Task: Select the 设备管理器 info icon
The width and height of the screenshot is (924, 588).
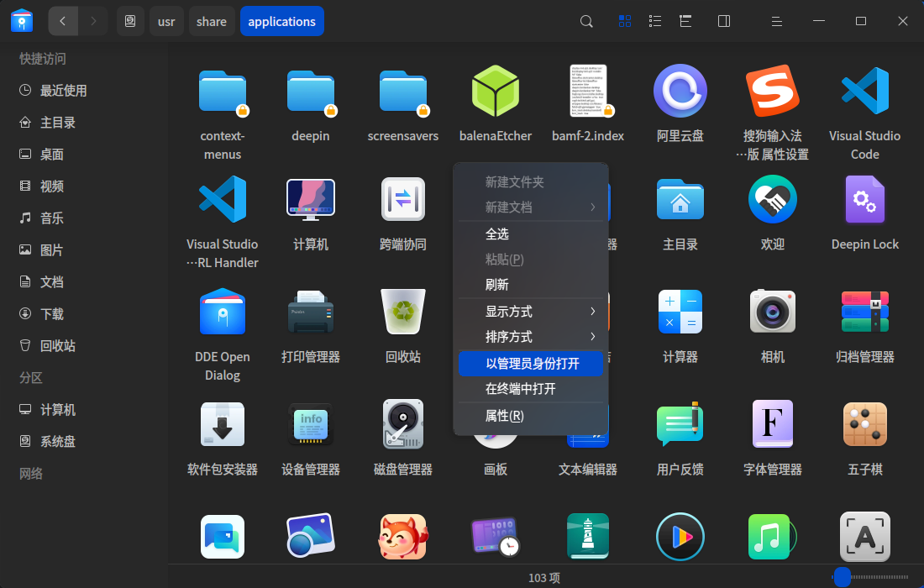Action: pos(311,424)
